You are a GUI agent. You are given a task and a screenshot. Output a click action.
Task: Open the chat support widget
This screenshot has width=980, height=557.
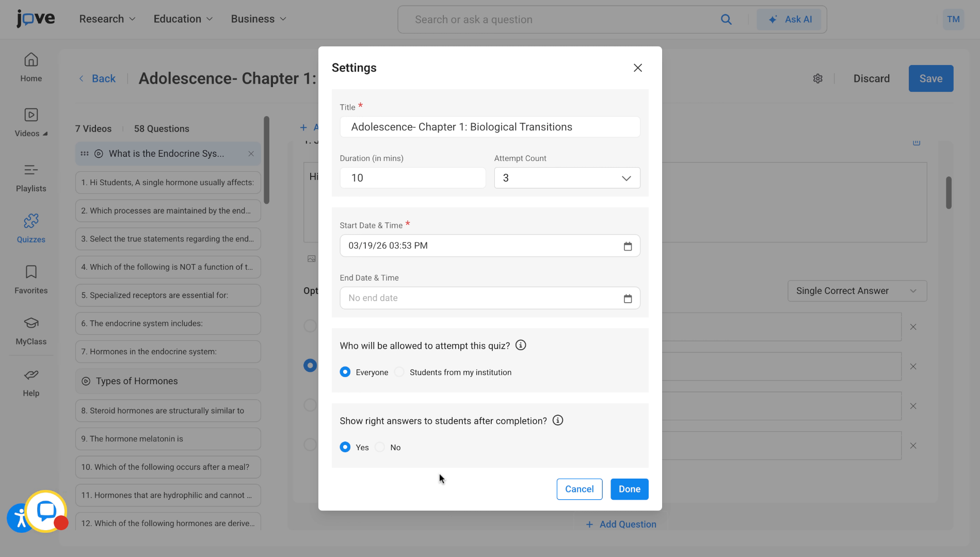pos(45,511)
